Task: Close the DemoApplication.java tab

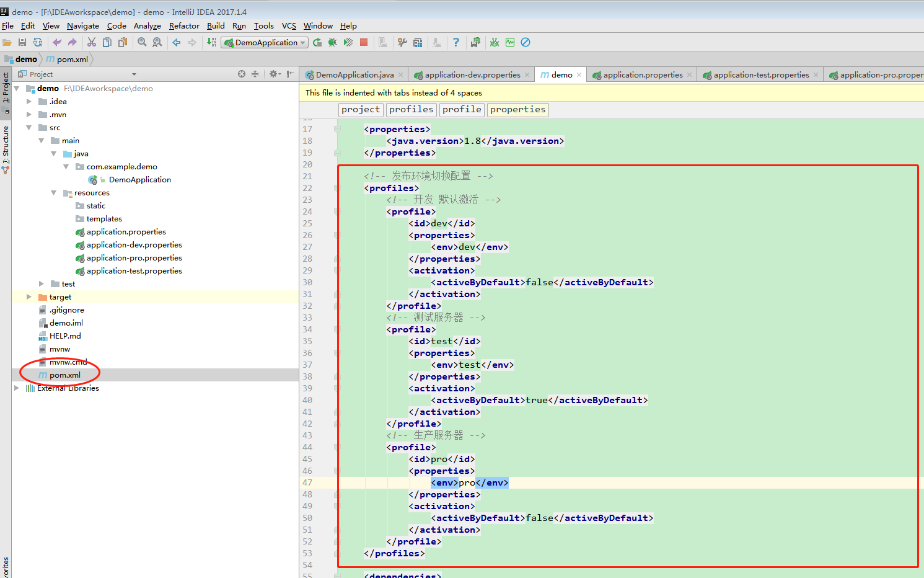Action: 401,74
